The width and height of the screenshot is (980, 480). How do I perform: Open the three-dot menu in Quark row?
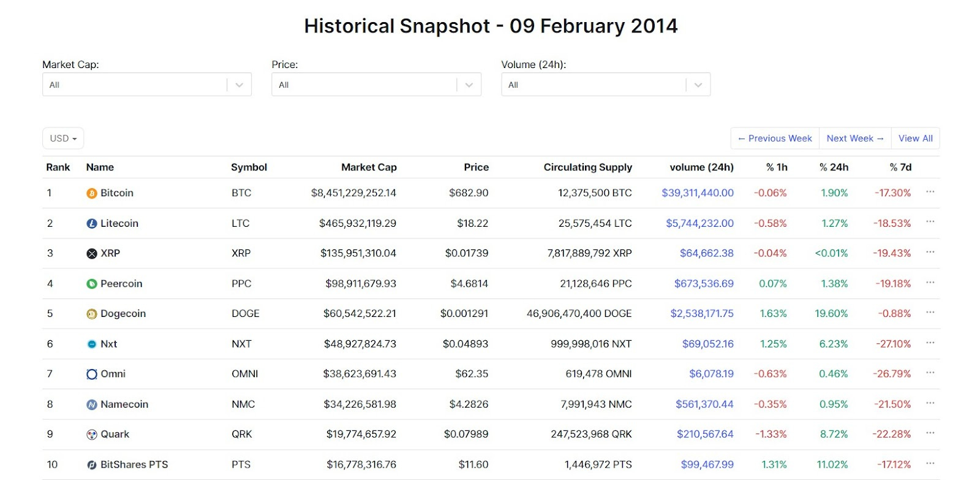pos(930,433)
